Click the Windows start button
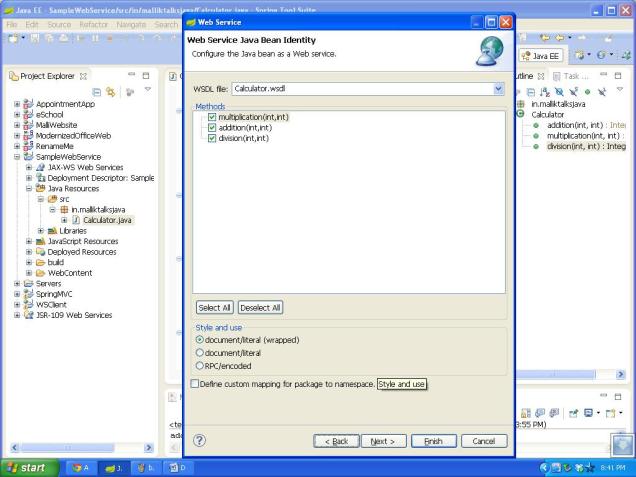Screen dimensions: 636x477 [x=29, y=468]
